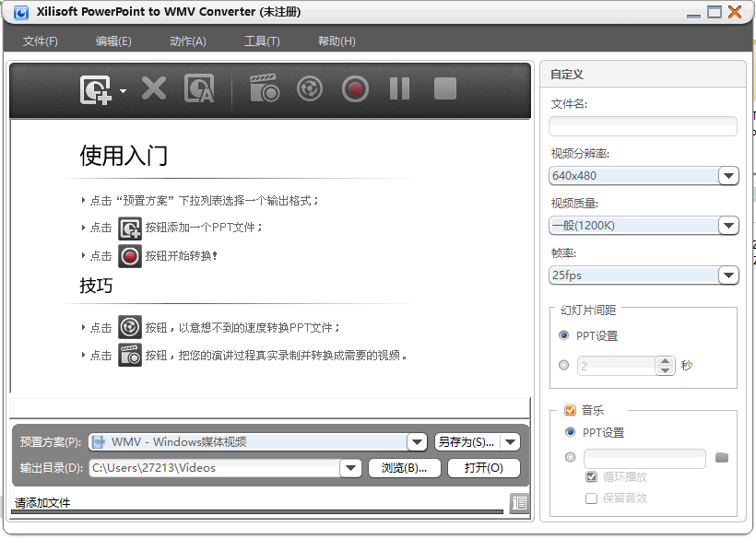Close the converter window
This screenshot has height=539, width=756.
735,12
